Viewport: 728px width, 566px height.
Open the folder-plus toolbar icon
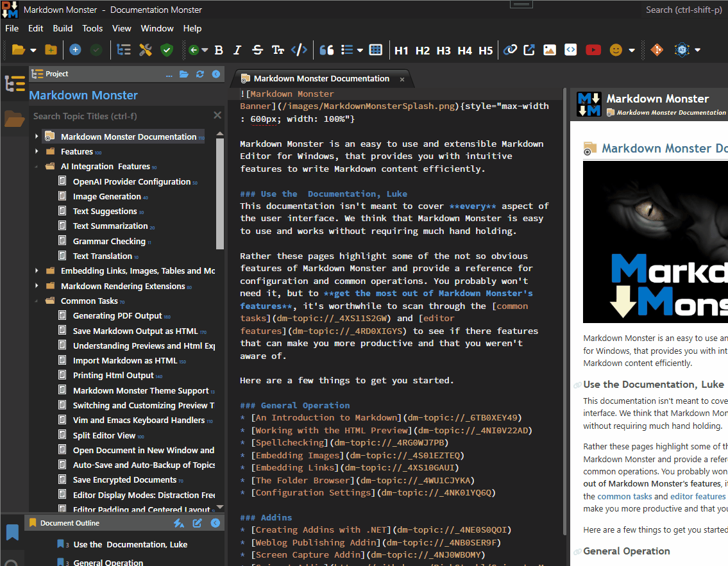[x=51, y=49]
